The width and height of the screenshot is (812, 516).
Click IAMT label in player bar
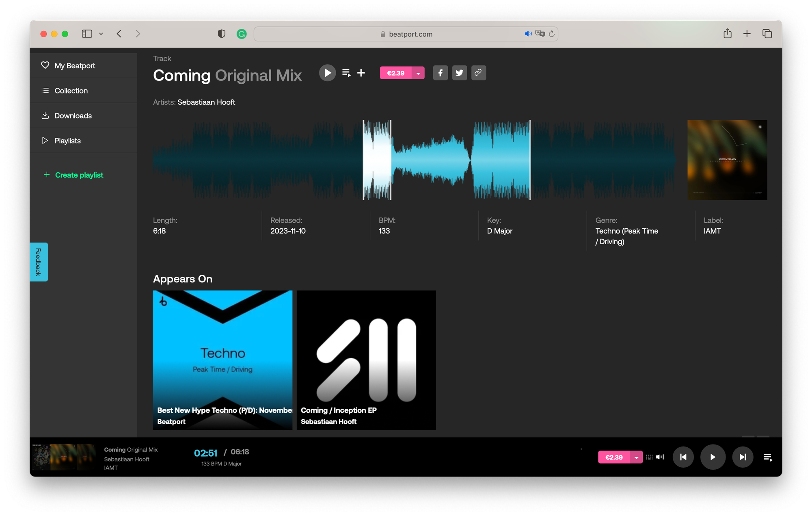coord(111,468)
